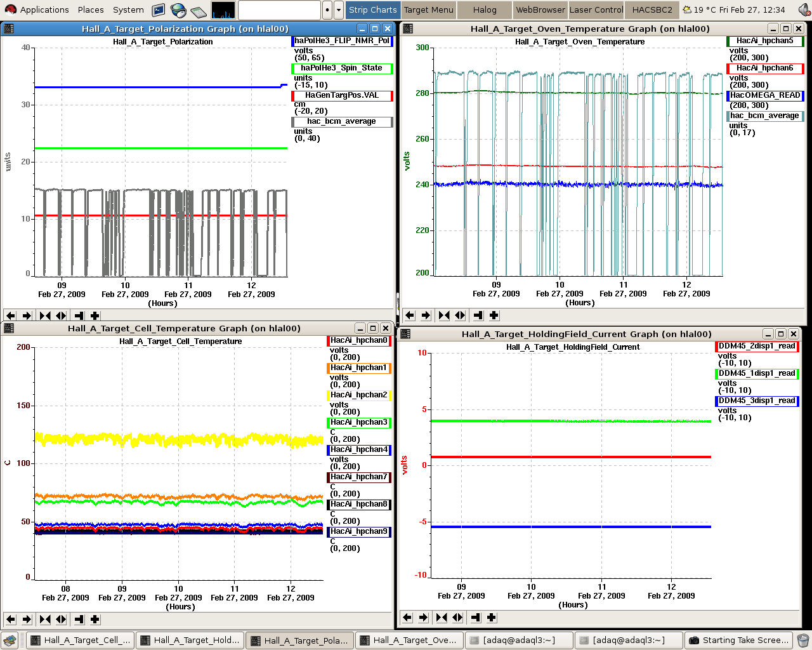812x650 pixels.
Task: Click the auto-scale icon in HoldingField Current graph
Action: tap(475, 617)
